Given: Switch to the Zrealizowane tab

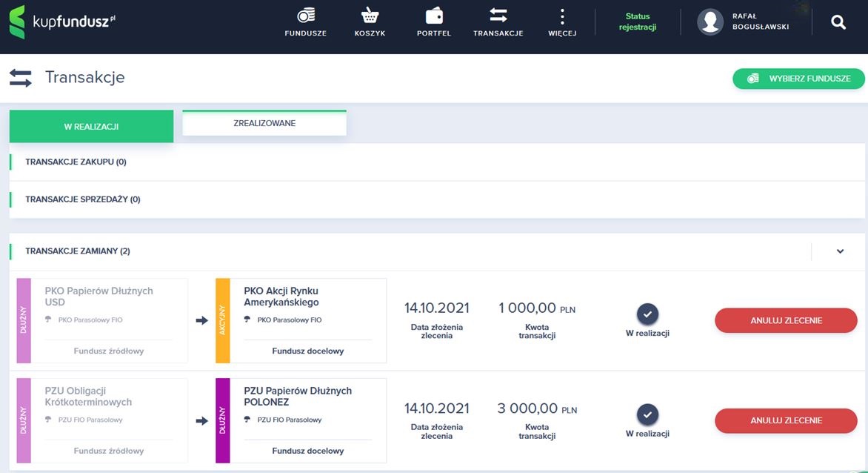Looking at the screenshot, I should point(264,123).
